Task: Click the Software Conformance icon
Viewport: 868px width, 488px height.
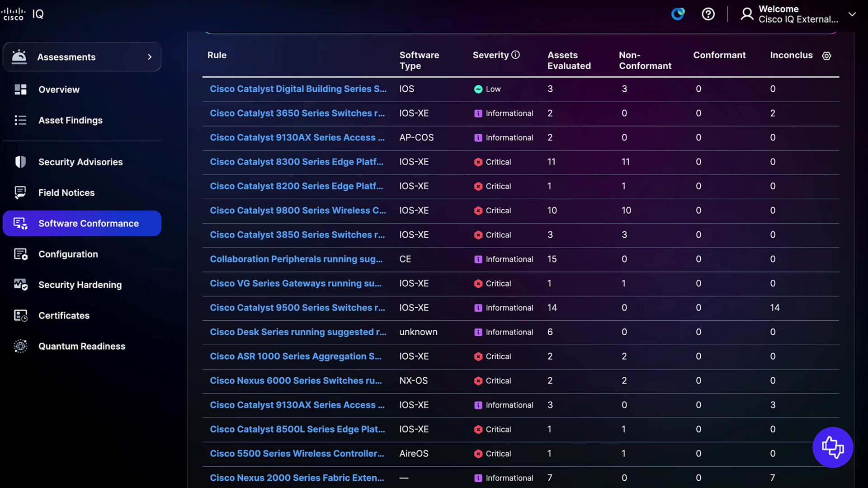Action: pyautogui.click(x=20, y=223)
